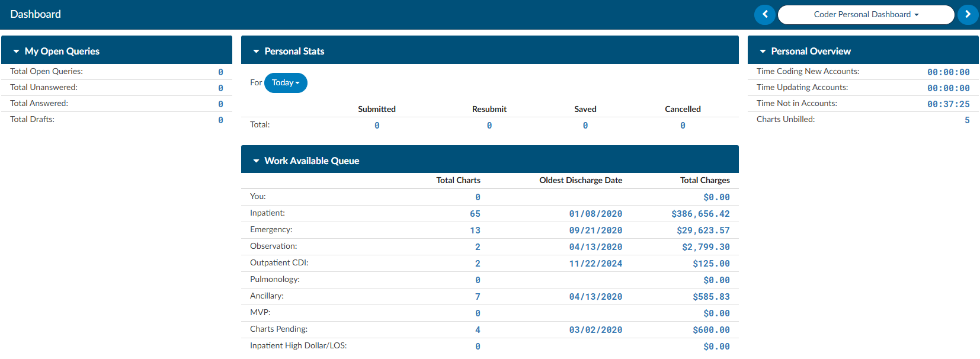Click the Inpatient row label
The width and height of the screenshot is (980, 359).
coord(267,213)
